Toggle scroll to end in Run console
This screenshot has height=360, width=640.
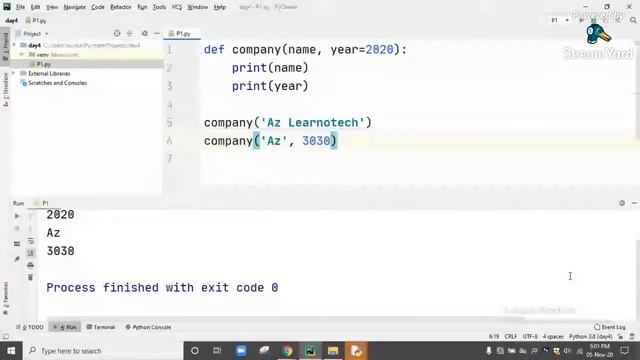(31, 253)
